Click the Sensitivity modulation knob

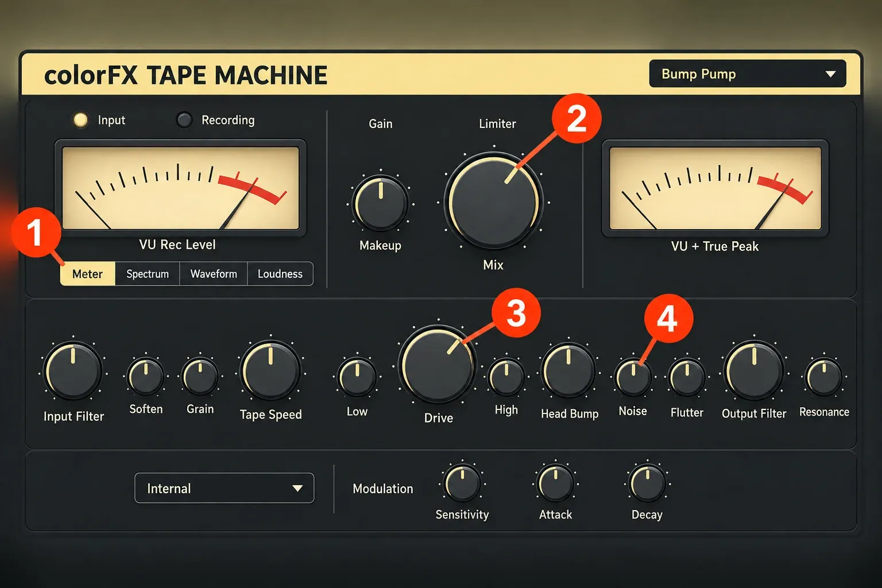tap(463, 483)
